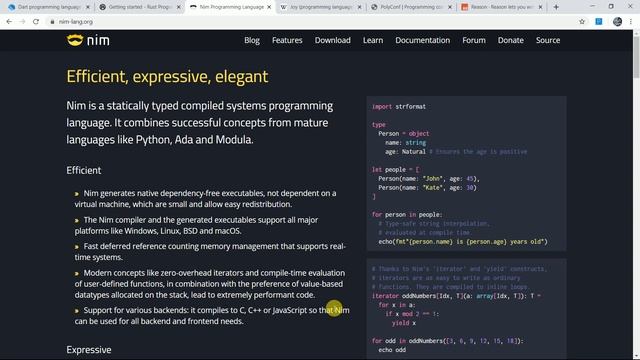Open the Documentation page
The height and width of the screenshot is (360, 640).
pos(422,40)
